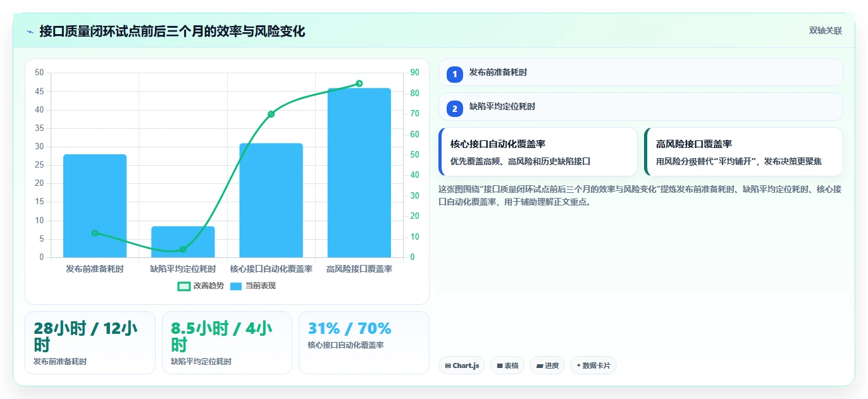Click number 2 badge for 缺陷平均定位耗时

click(x=454, y=108)
